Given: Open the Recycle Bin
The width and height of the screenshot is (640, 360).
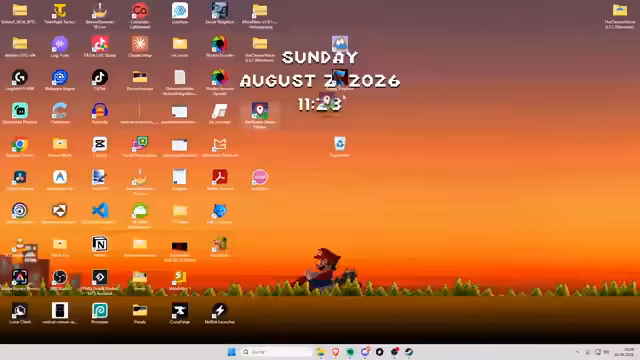Looking at the screenshot, I should [x=340, y=147].
